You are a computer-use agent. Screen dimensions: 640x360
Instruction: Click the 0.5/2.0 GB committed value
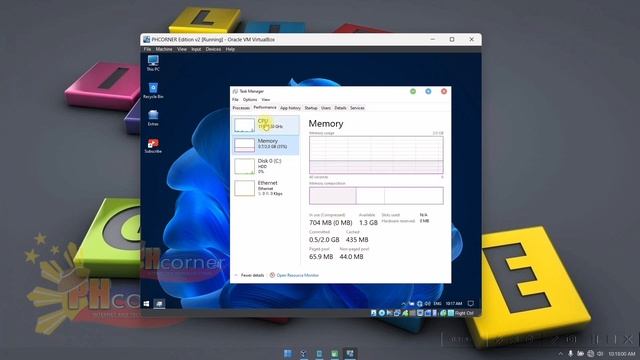pyautogui.click(x=324, y=240)
